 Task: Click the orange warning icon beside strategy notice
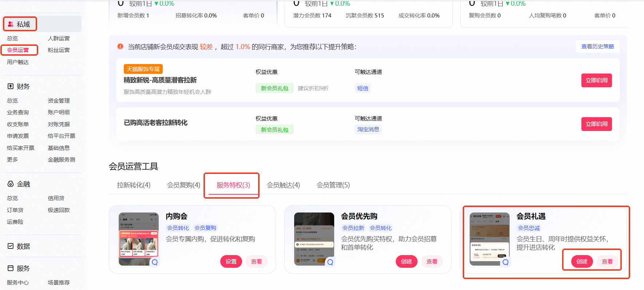click(120, 47)
